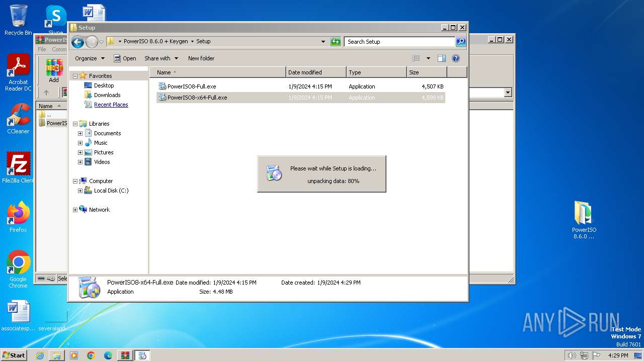Open Windows Media Player taskbar icon
The image size is (644, 362).
click(x=74, y=355)
